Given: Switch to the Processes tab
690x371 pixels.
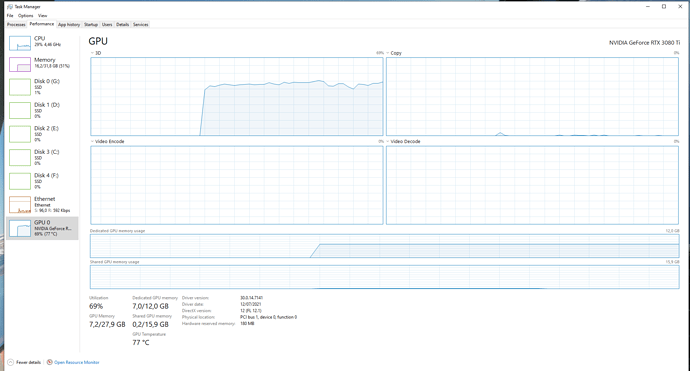Looking at the screenshot, I should click(x=16, y=25).
